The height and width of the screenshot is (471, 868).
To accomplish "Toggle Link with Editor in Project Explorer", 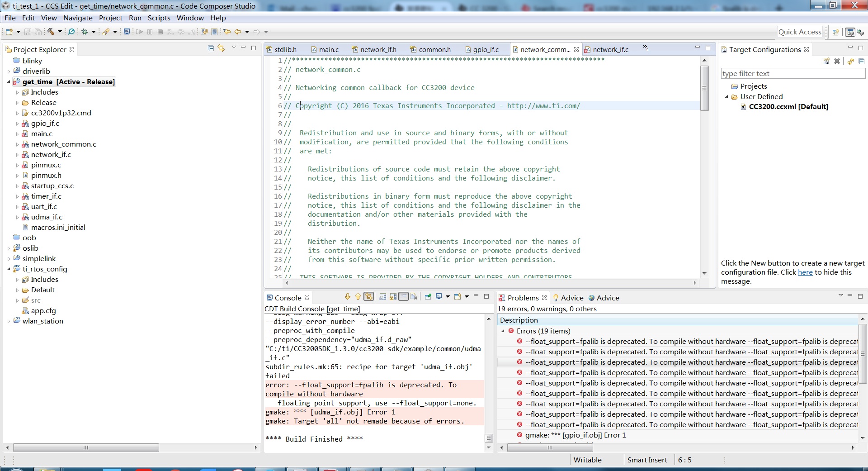I will coord(221,48).
